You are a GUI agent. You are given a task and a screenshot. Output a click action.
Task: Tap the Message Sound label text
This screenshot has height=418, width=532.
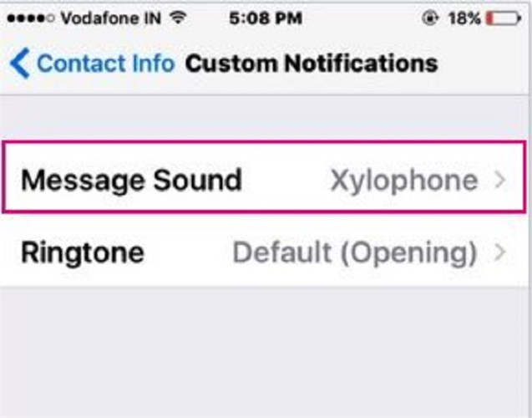click(x=131, y=181)
